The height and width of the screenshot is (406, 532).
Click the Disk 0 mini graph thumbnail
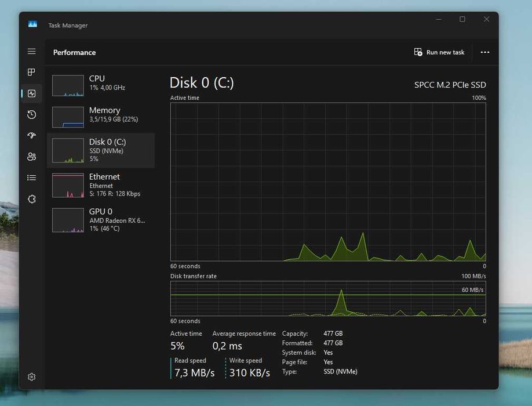pos(68,150)
